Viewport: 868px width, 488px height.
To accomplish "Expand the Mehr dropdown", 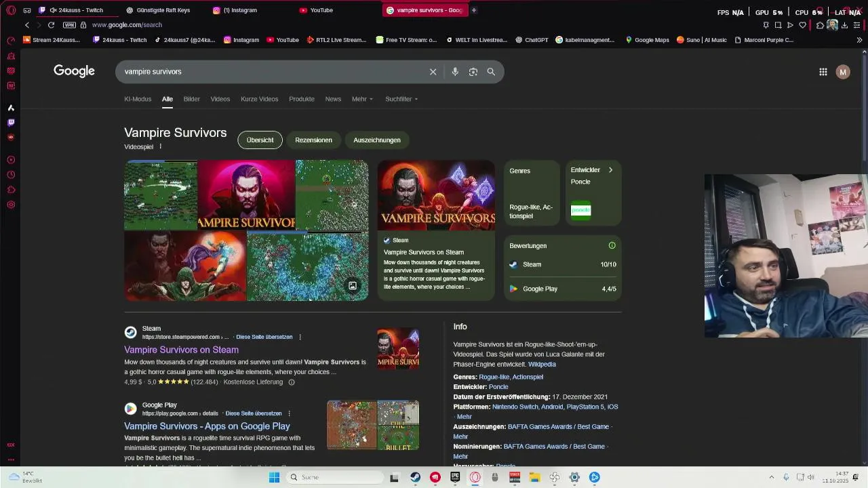I will coord(362,99).
